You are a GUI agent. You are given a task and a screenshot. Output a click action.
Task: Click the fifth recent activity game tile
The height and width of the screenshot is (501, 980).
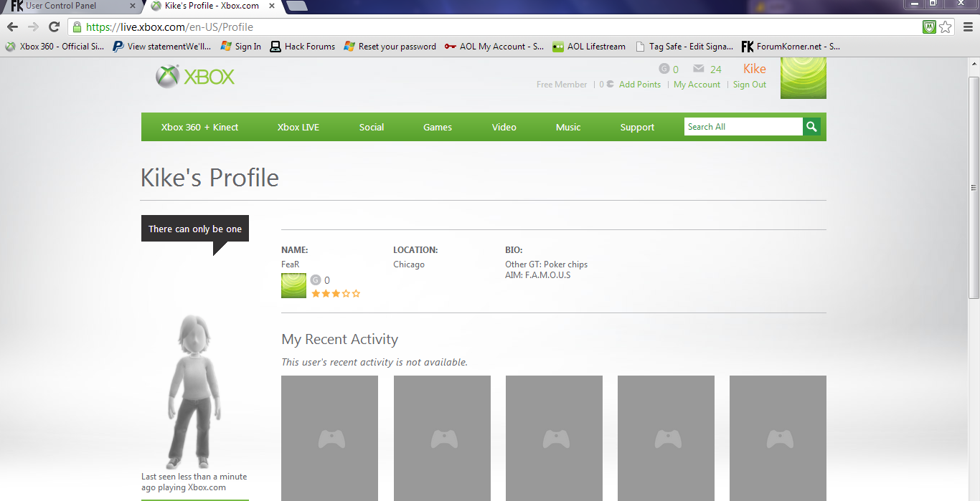point(778,438)
